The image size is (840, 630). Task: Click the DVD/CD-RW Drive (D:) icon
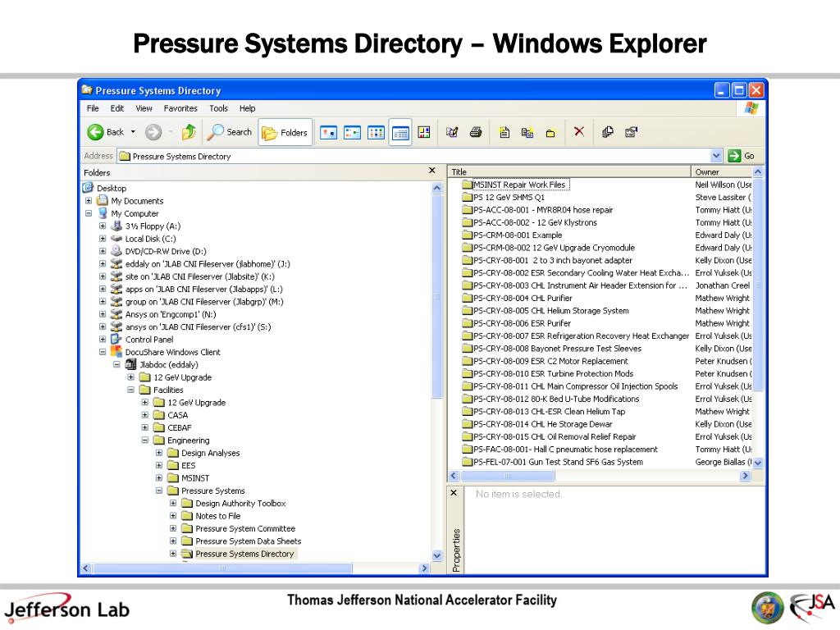point(116,251)
